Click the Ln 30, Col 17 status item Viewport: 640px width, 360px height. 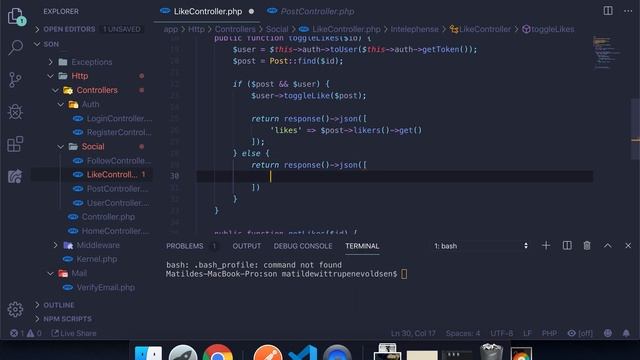point(413,333)
